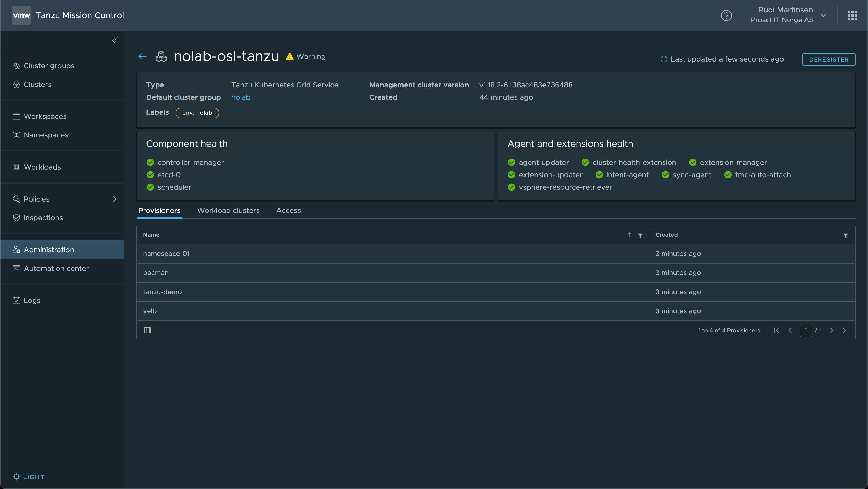This screenshot has width=868, height=489.
Task: Click the extension-manager green check icon
Action: (693, 162)
